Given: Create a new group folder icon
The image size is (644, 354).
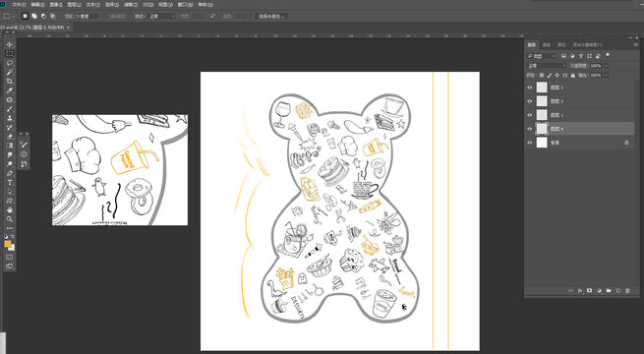Looking at the screenshot, I should pos(609,291).
